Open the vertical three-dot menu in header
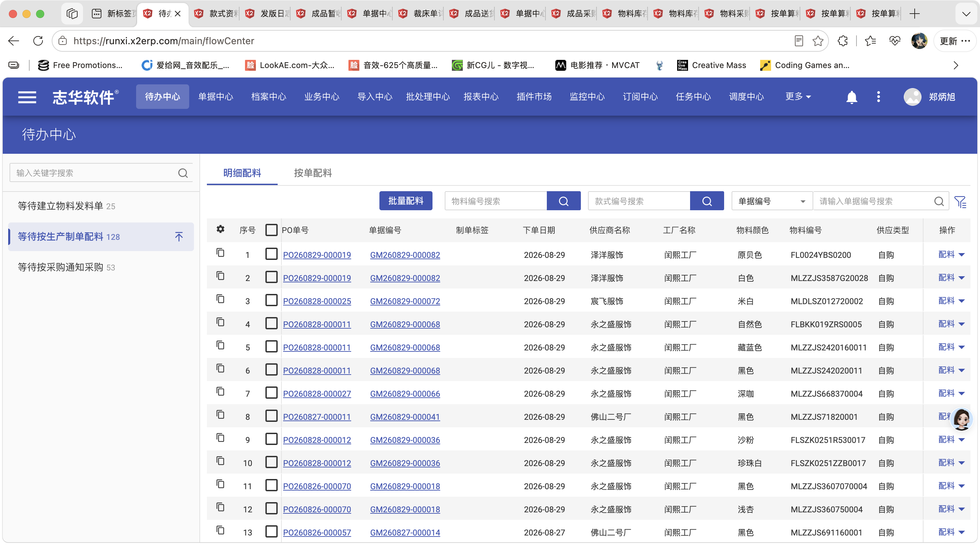The height and width of the screenshot is (545, 980). pyautogui.click(x=878, y=97)
